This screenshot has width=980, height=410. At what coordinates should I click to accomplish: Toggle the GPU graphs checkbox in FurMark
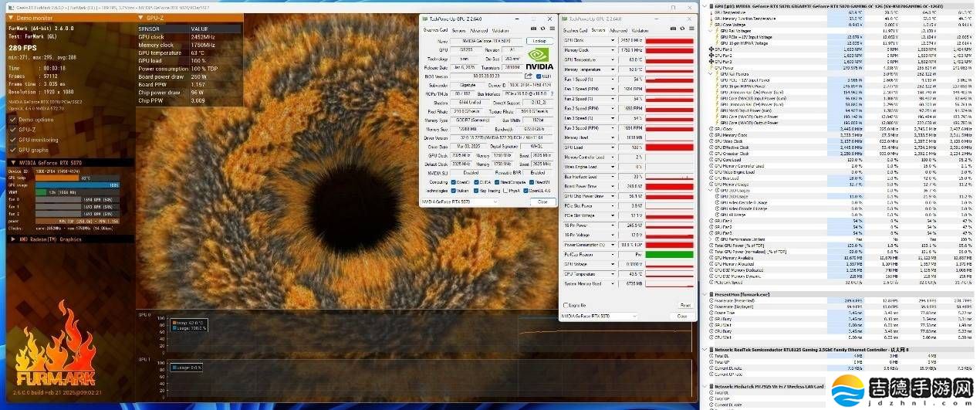(x=12, y=150)
